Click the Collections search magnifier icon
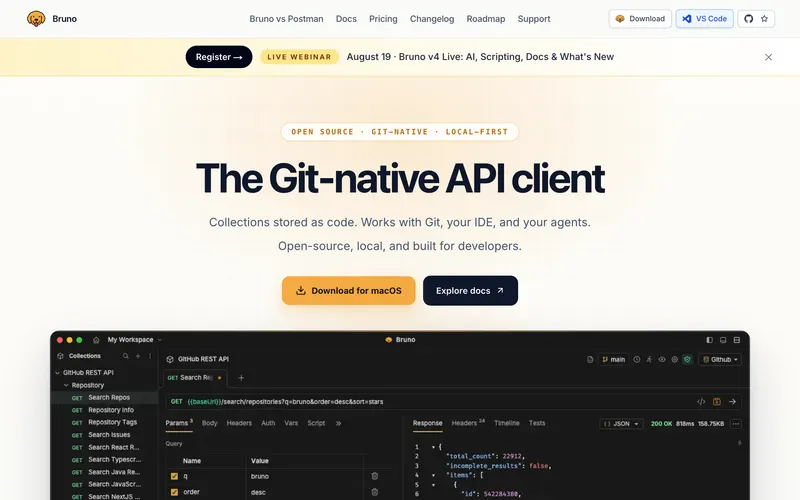Screen dimensions: 800x500 point(126,356)
